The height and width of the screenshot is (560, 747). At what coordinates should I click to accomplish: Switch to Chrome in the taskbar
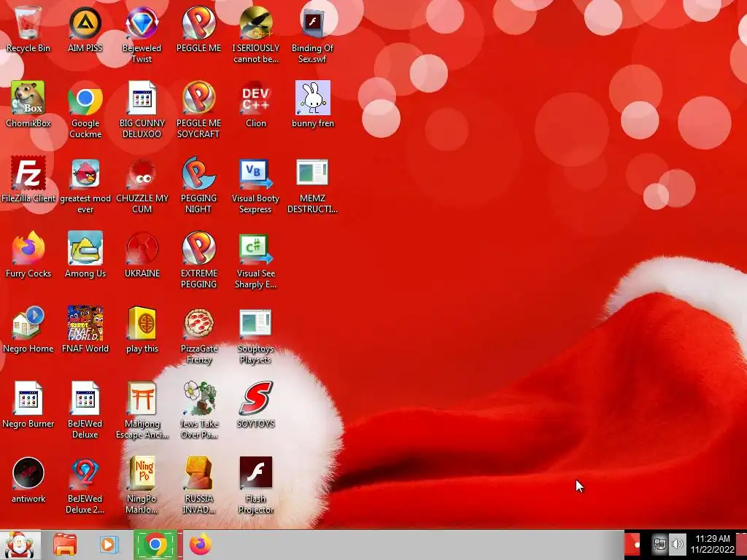(155, 545)
